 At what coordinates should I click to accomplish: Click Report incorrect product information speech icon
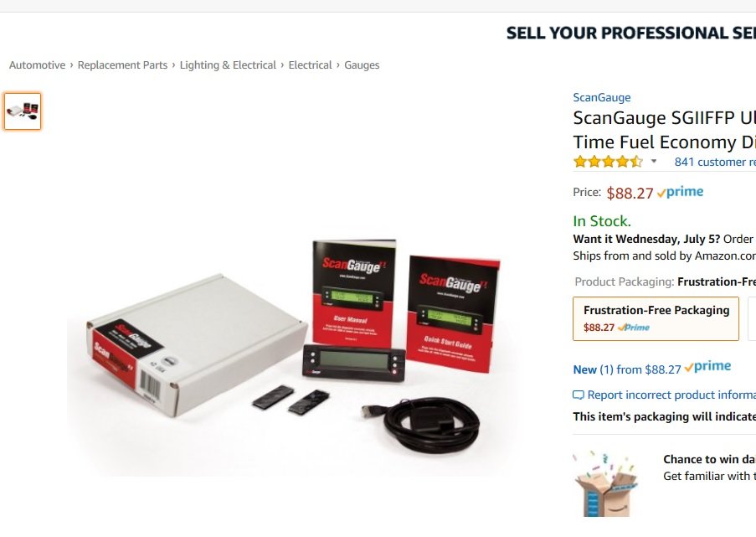tap(578, 395)
